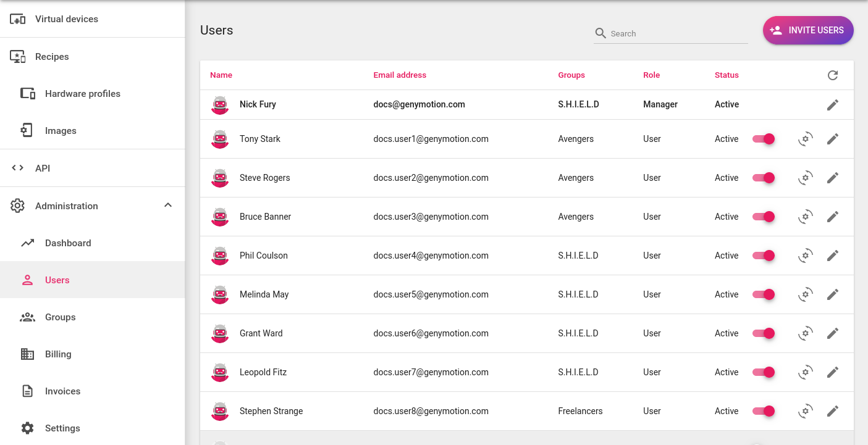868x445 pixels.
Task: Click the Hardware profiles device icon
Action: click(27, 93)
